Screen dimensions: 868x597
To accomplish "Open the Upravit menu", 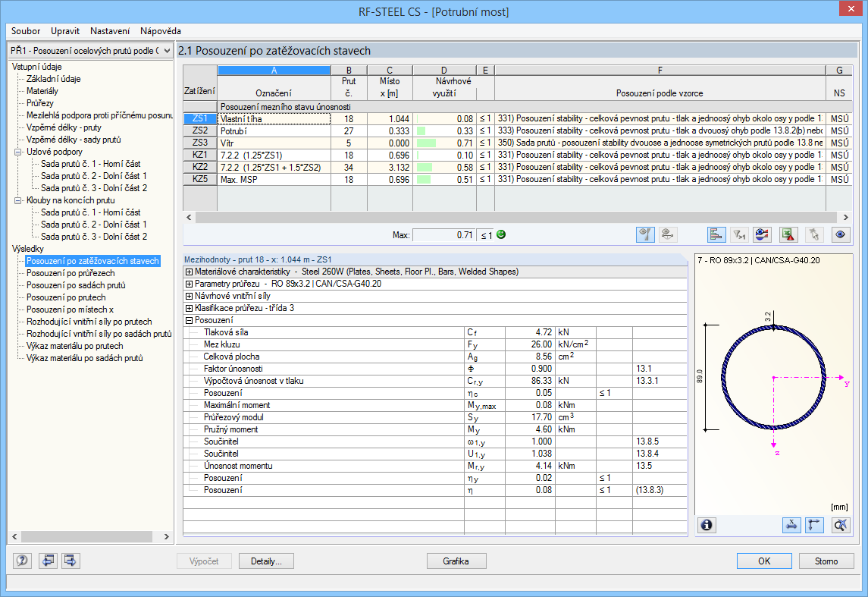I will pyautogui.click(x=64, y=31).
